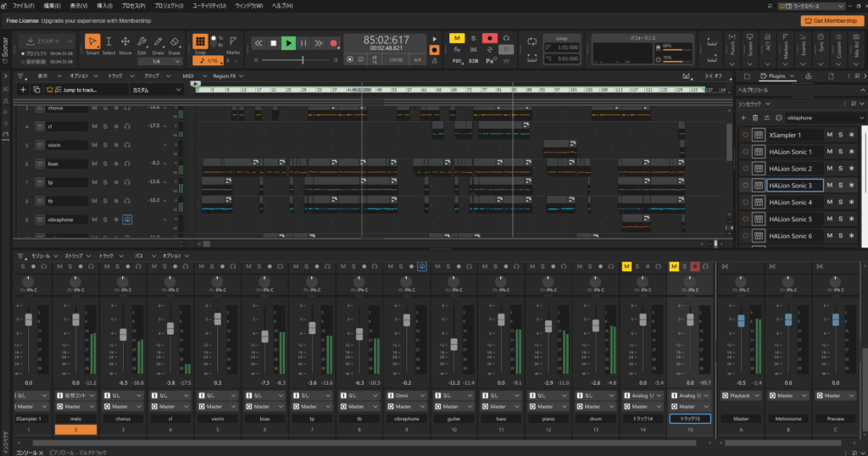Rewind the transport
The width and height of the screenshot is (868, 456).
coord(258,43)
